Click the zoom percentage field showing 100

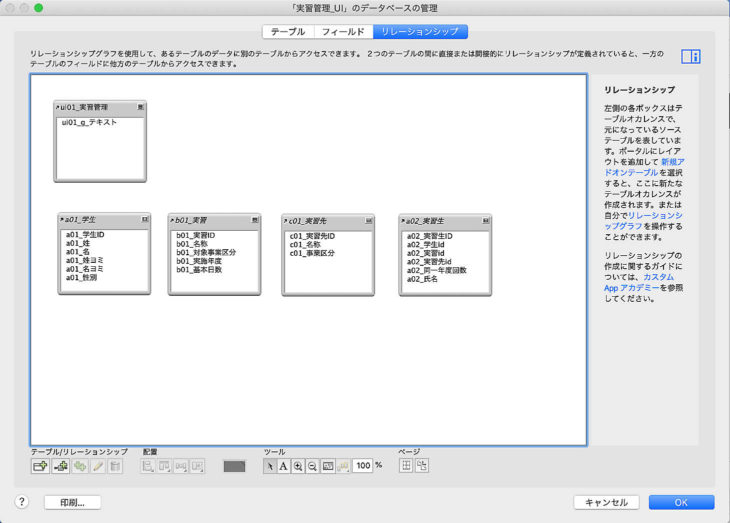pos(362,466)
